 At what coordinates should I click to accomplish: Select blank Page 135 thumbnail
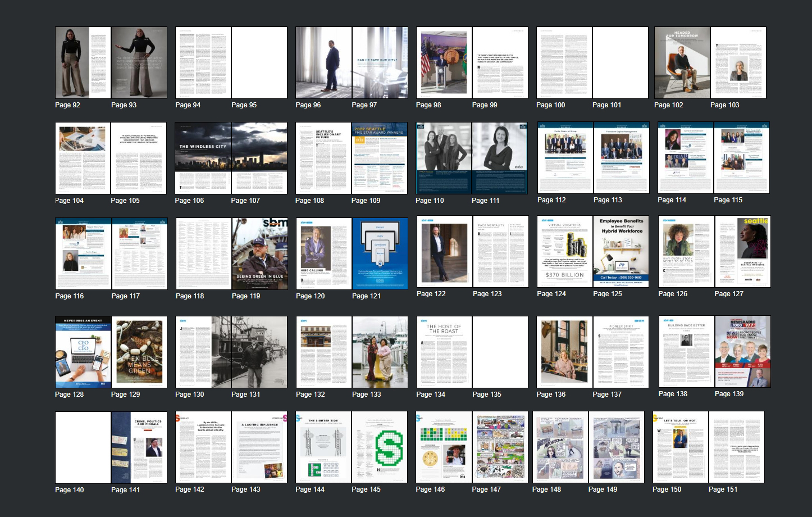[x=500, y=352]
